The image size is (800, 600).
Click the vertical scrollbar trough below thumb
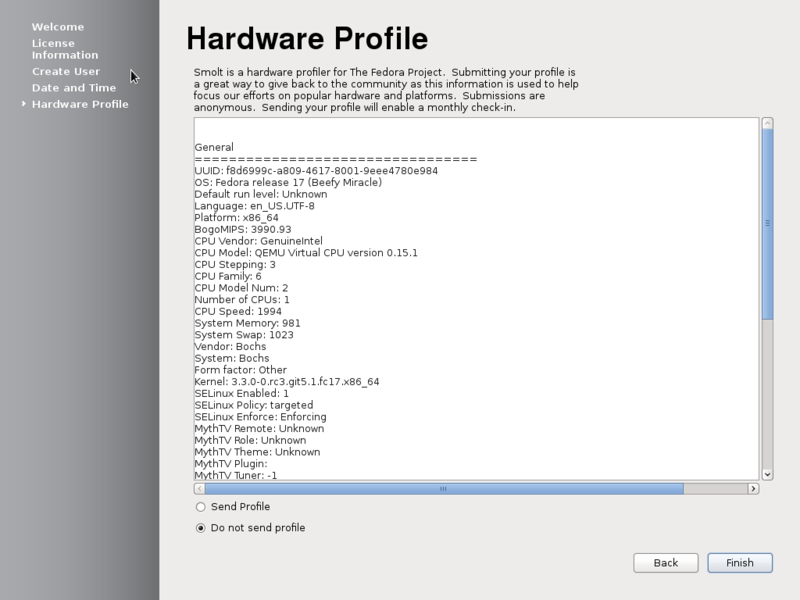click(x=767, y=394)
